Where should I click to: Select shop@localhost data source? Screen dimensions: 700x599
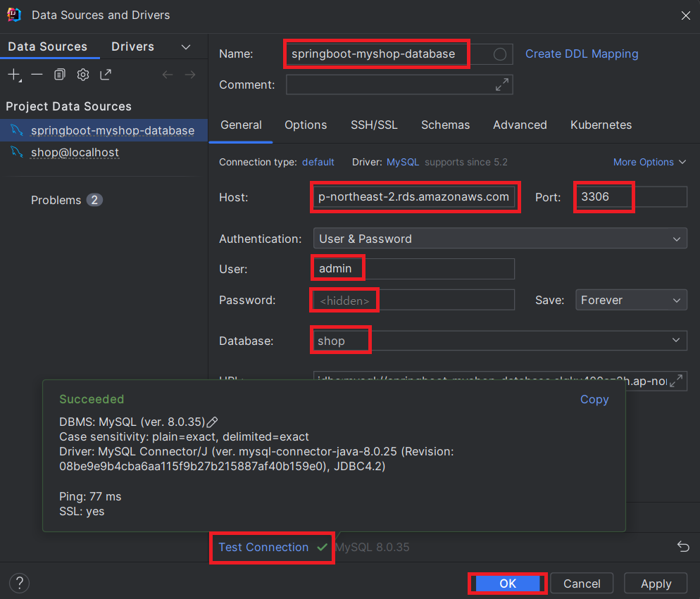coord(104,152)
